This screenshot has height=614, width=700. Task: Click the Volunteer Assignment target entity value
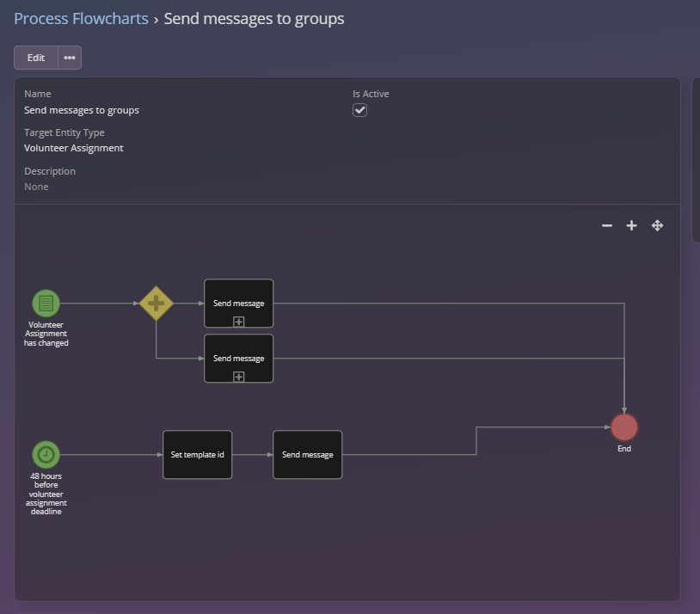(x=74, y=148)
